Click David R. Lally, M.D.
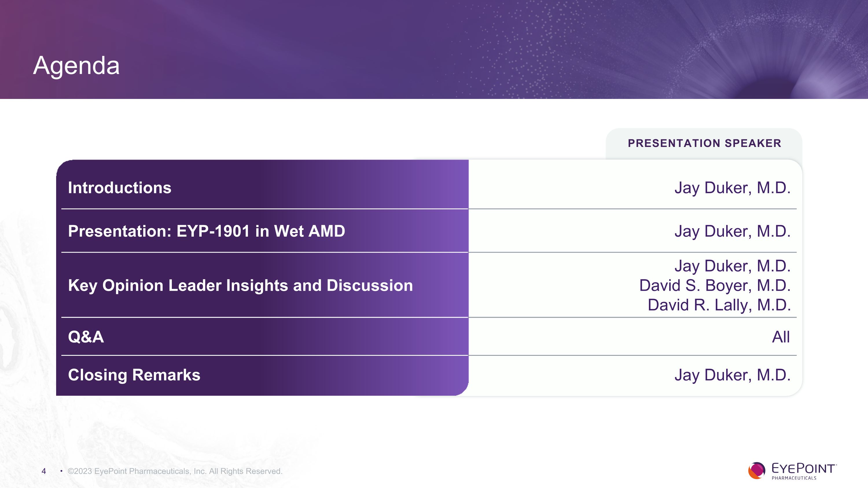The height and width of the screenshot is (488, 868). 719,305
